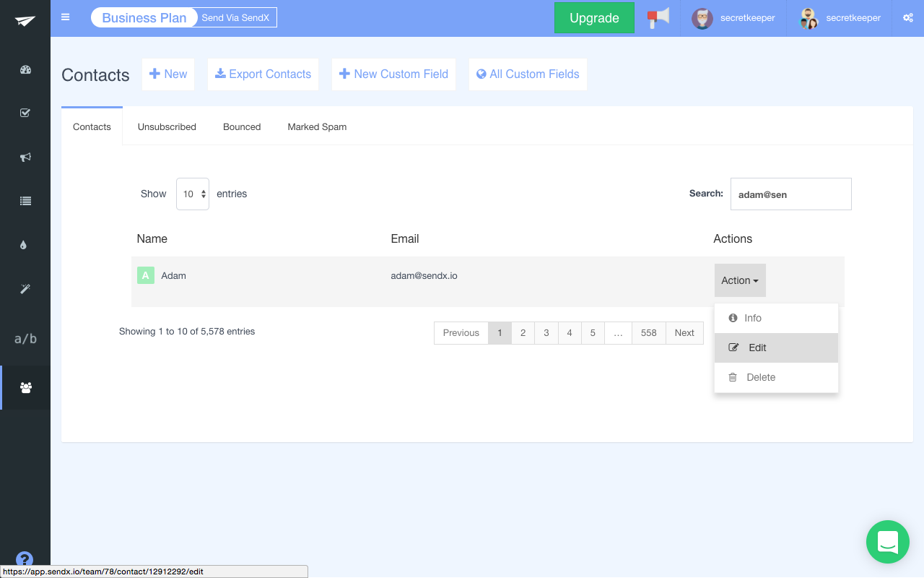Toggle the Action dropdown for Adam
Viewport: 924px width, 578px height.
click(x=740, y=280)
